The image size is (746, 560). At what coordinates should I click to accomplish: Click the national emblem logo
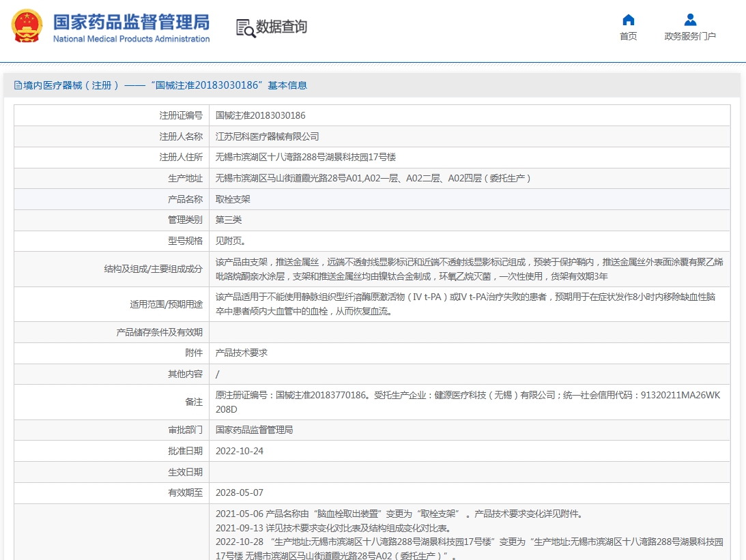[27, 27]
